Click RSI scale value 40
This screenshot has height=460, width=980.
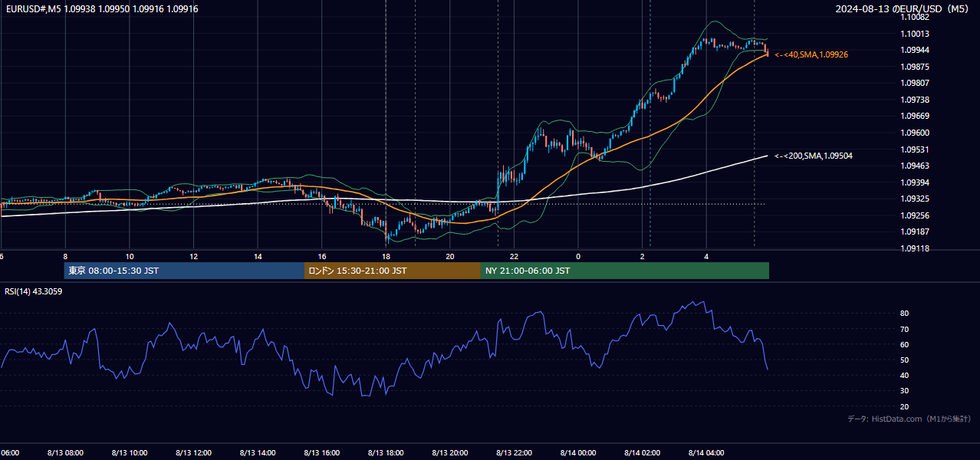click(905, 376)
